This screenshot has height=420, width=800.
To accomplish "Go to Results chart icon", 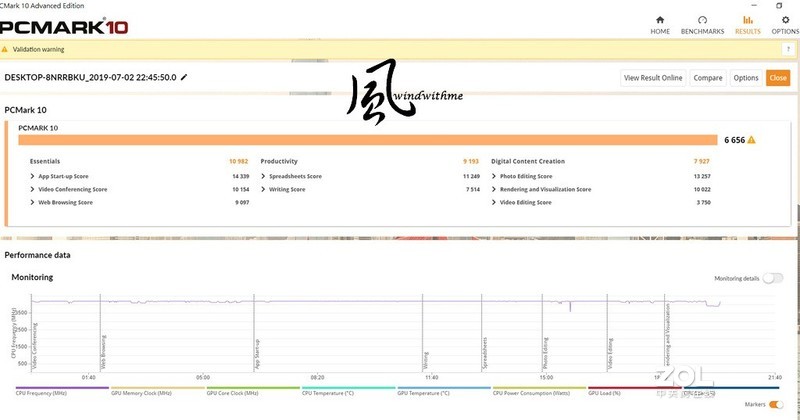I will (x=747, y=20).
